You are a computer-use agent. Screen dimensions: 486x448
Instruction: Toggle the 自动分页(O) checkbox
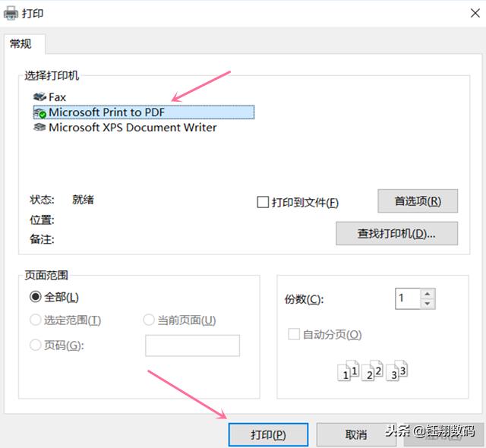[294, 334]
